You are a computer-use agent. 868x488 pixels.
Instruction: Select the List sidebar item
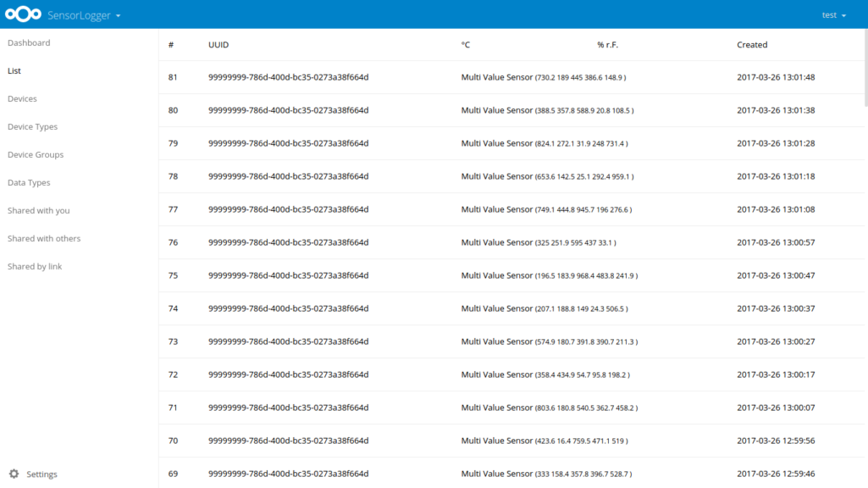pyautogui.click(x=14, y=70)
